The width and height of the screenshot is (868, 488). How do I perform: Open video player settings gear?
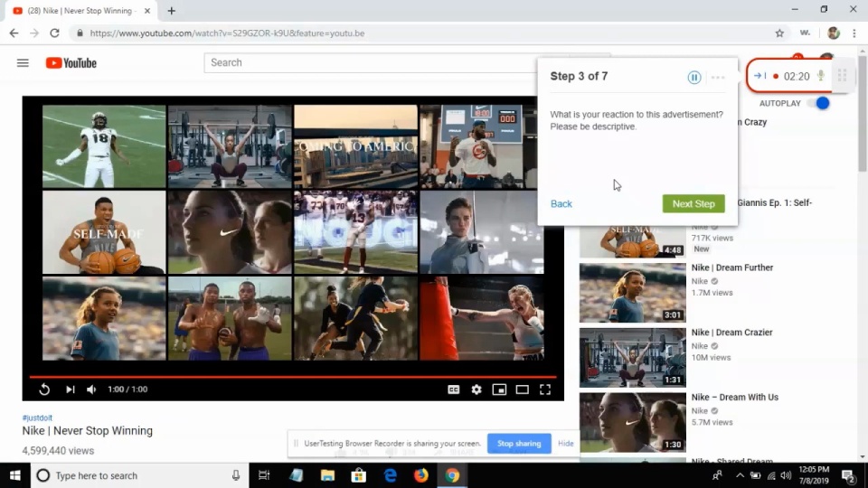(476, 389)
